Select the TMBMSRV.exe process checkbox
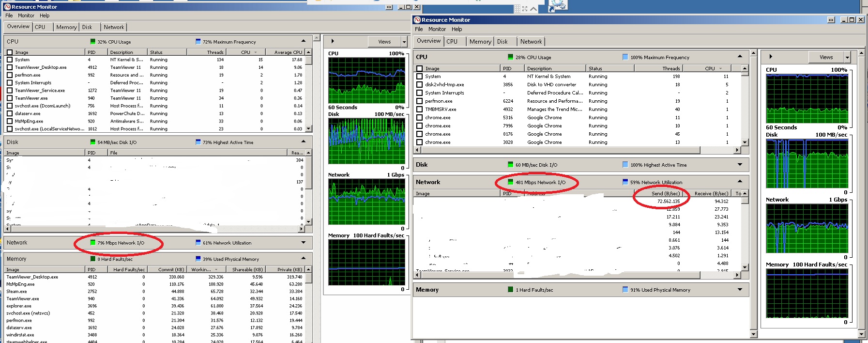This screenshot has width=868, height=343. coord(420,109)
